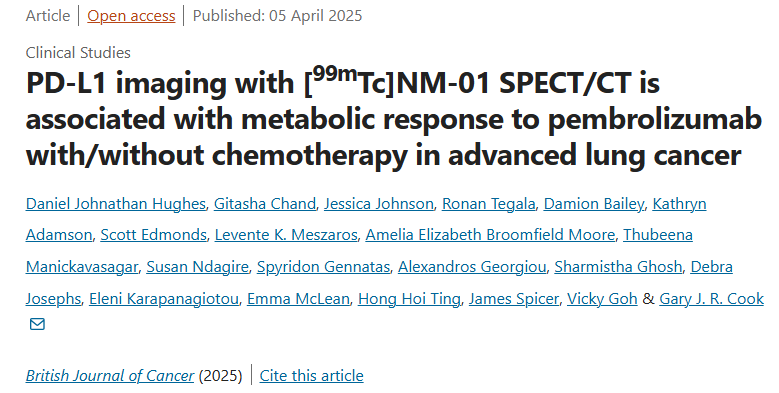Click Amelia Elizabeth Broomfield Moore link
The image size is (779, 393).
pos(490,235)
